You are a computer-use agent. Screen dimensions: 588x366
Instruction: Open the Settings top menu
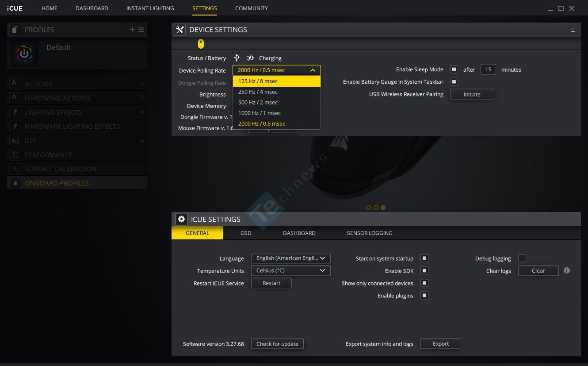tap(205, 8)
